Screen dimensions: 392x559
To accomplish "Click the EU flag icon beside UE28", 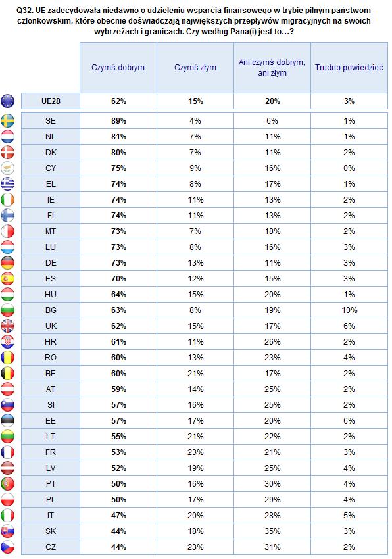I will 7,101.
